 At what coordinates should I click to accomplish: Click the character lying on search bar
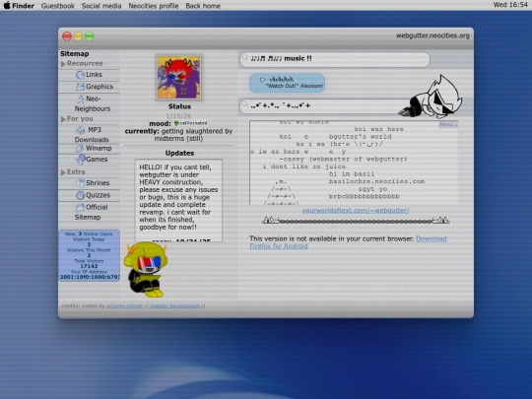click(x=431, y=97)
